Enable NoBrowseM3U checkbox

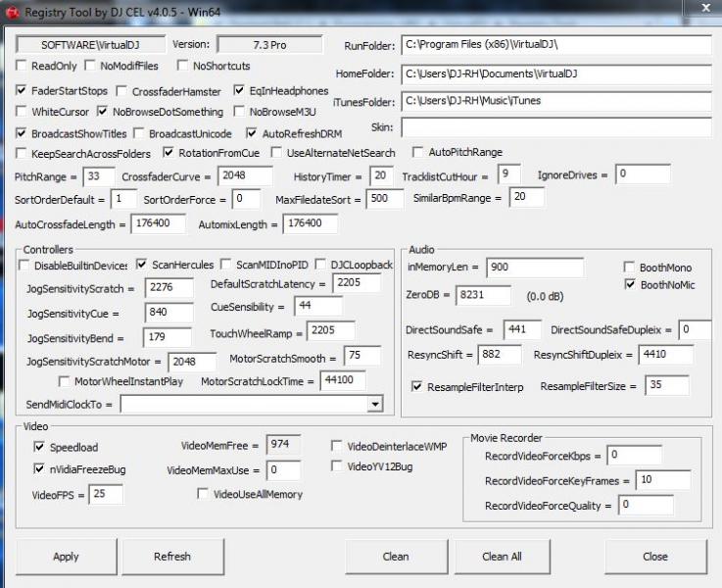point(239,111)
